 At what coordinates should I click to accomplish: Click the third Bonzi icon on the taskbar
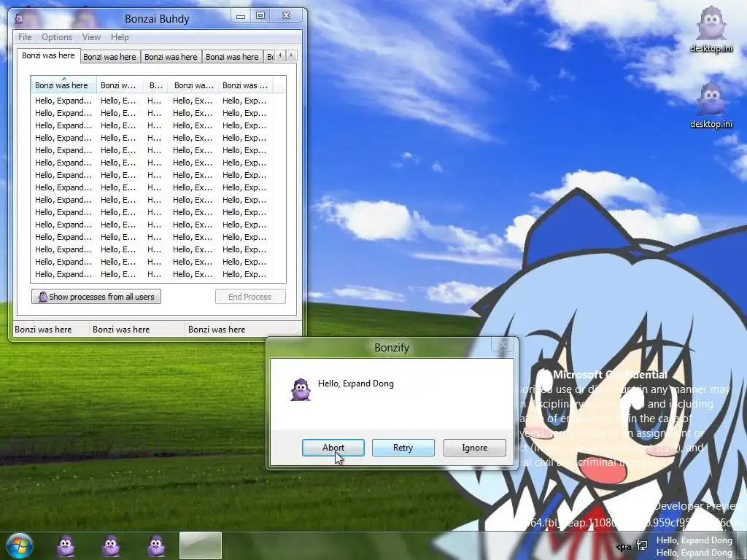point(156,545)
